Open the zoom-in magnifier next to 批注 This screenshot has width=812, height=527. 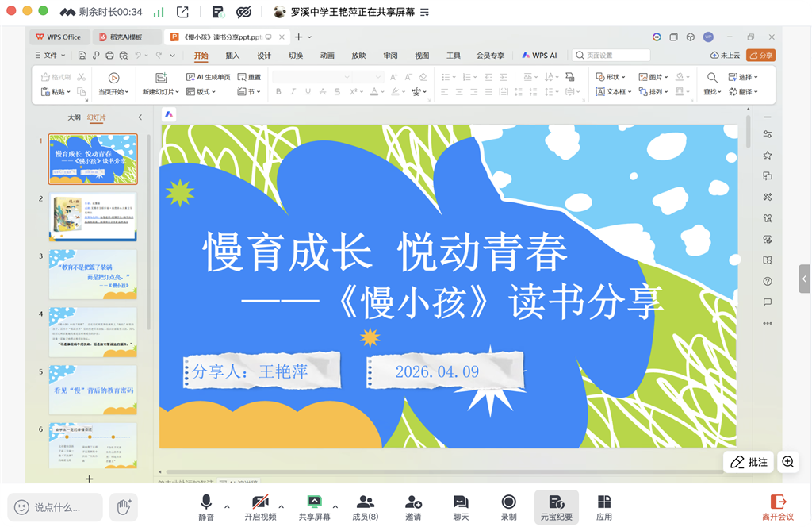(787, 462)
